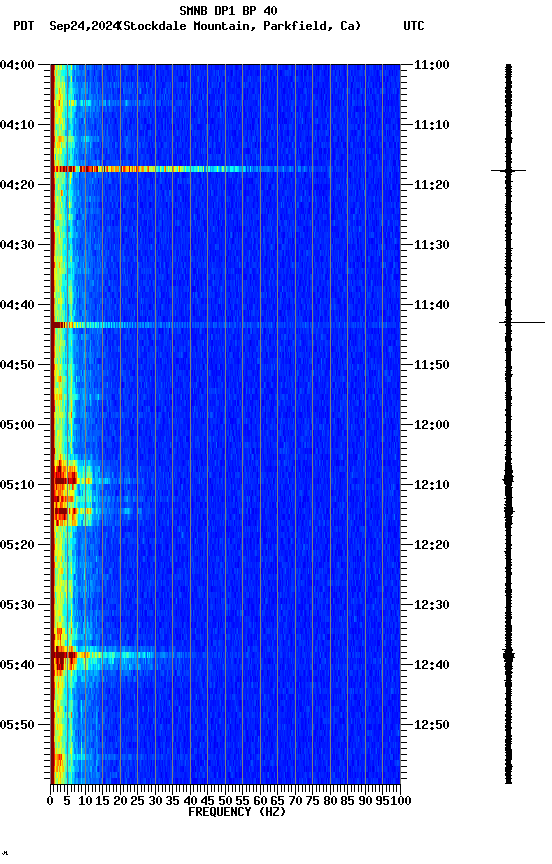Click the 12:20 UTC time label
Image resolution: width=552 pixels, height=864 pixels.
click(x=431, y=545)
